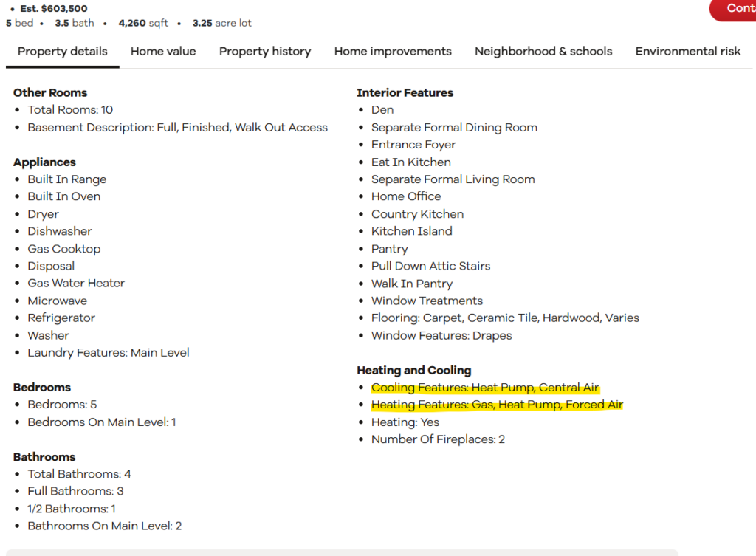Click the Est. $603,500 price text
The image size is (756, 556).
tap(54, 9)
